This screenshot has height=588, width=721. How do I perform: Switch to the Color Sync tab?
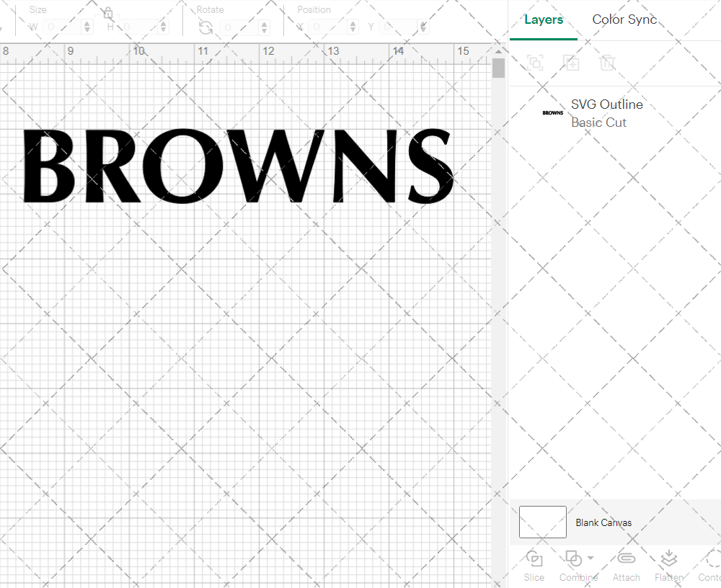point(624,19)
